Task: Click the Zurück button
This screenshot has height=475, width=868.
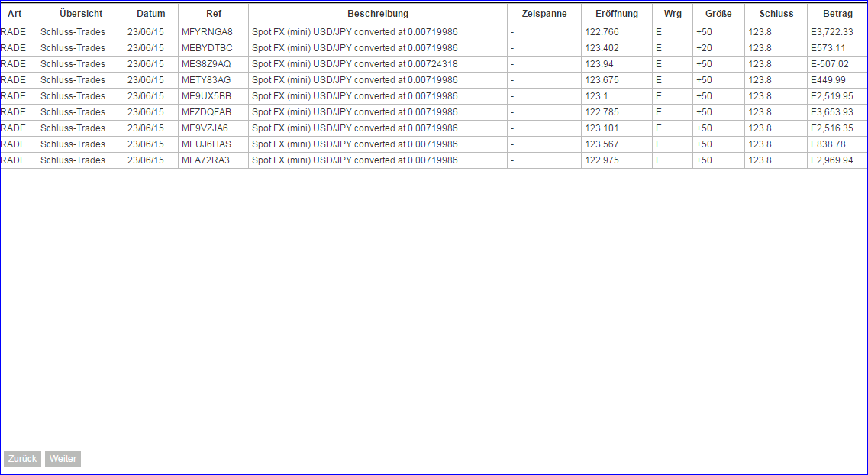Action: pyautogui.click(x=22, y=459)
